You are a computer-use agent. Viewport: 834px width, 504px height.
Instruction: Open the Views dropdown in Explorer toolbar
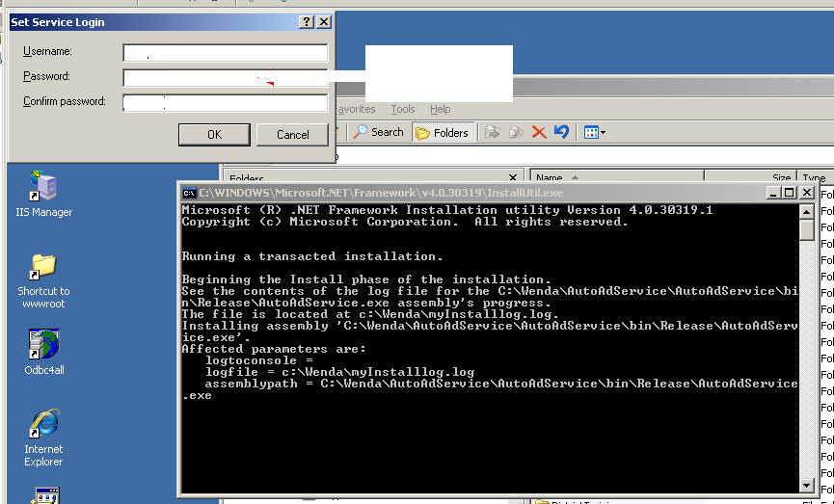point(595,132)
